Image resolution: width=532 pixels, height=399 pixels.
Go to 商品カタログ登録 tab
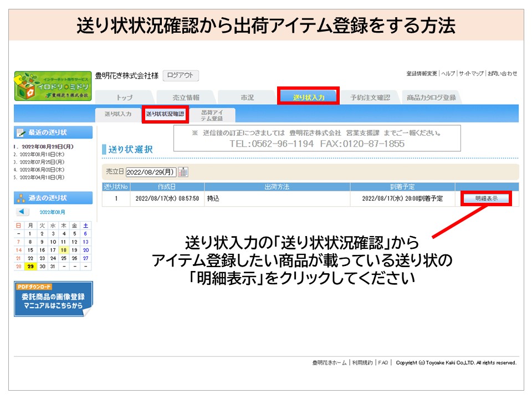(x=431, y=98)
